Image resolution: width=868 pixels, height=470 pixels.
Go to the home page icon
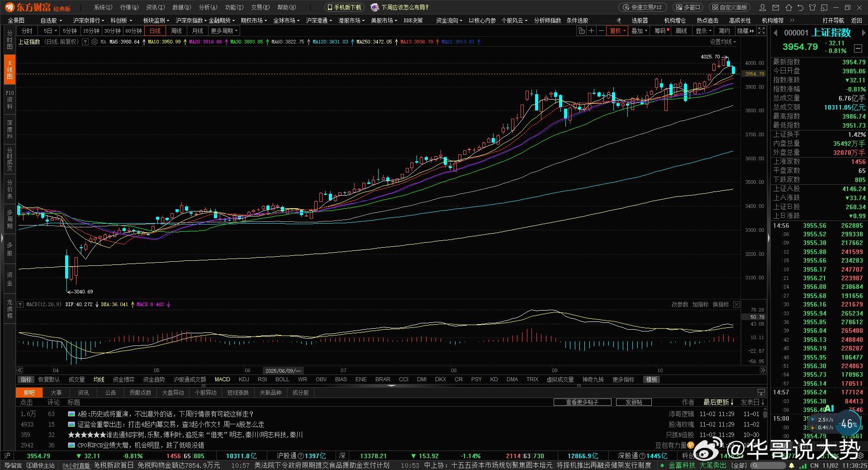[x=789, y=8]
